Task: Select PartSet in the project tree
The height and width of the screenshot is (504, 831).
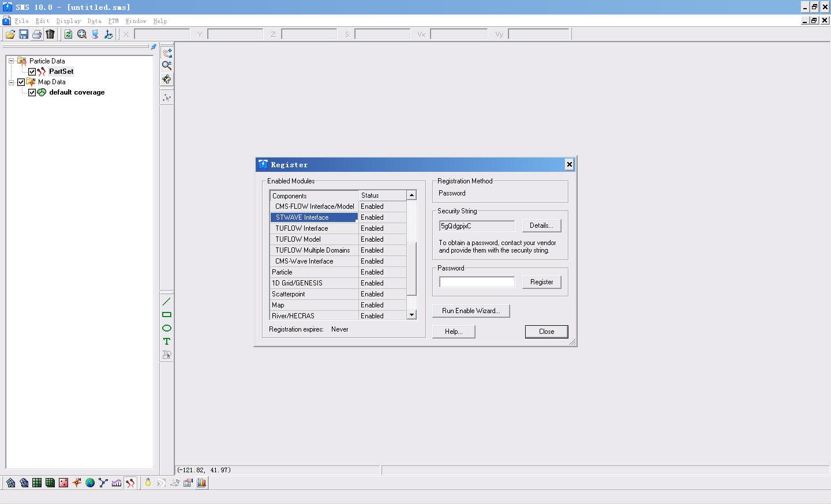Action: (x=61, y=72)
